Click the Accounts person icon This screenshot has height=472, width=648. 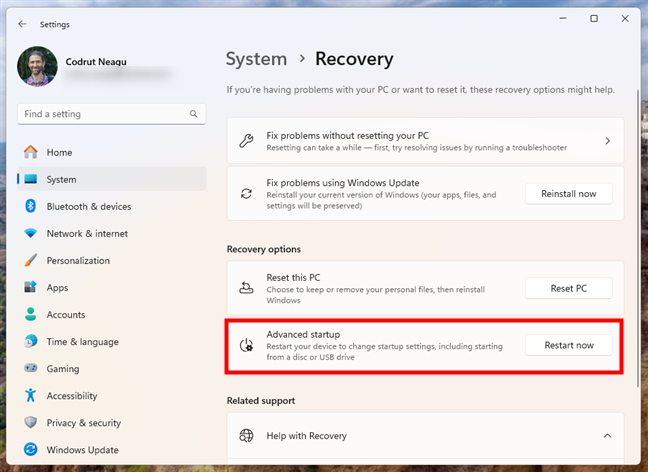pos(31,314)
